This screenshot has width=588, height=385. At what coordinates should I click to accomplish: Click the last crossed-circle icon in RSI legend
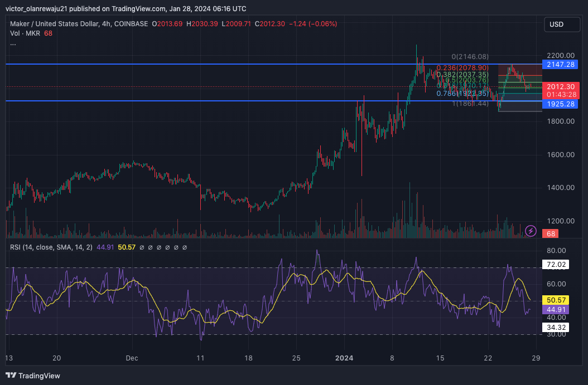point(184,247)
